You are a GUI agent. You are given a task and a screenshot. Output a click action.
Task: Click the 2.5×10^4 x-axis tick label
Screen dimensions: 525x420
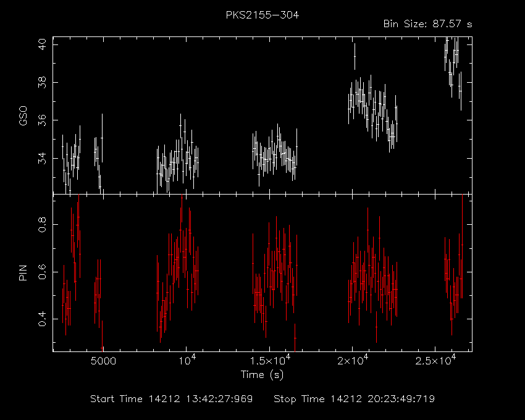coord(435,359)
